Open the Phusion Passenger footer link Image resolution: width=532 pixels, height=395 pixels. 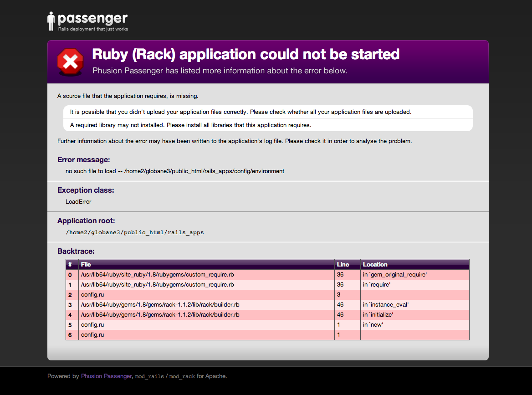pyautogui.click(x=106, y=376)
